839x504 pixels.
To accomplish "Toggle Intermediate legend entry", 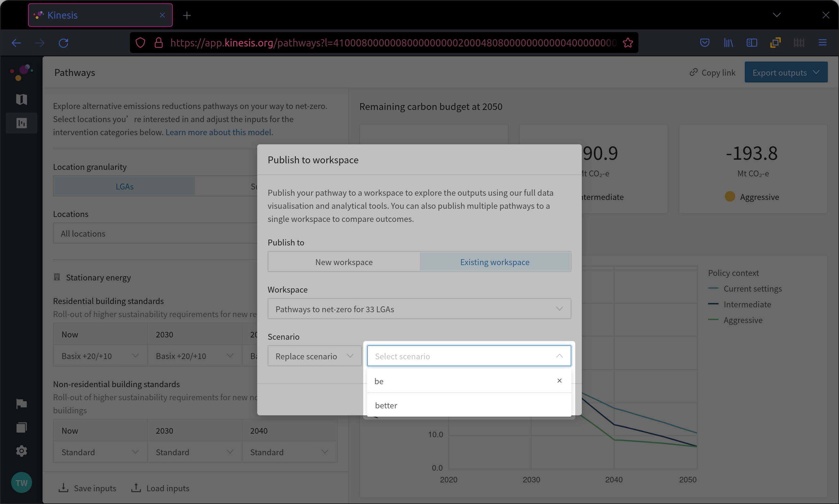I will point(740,304).
